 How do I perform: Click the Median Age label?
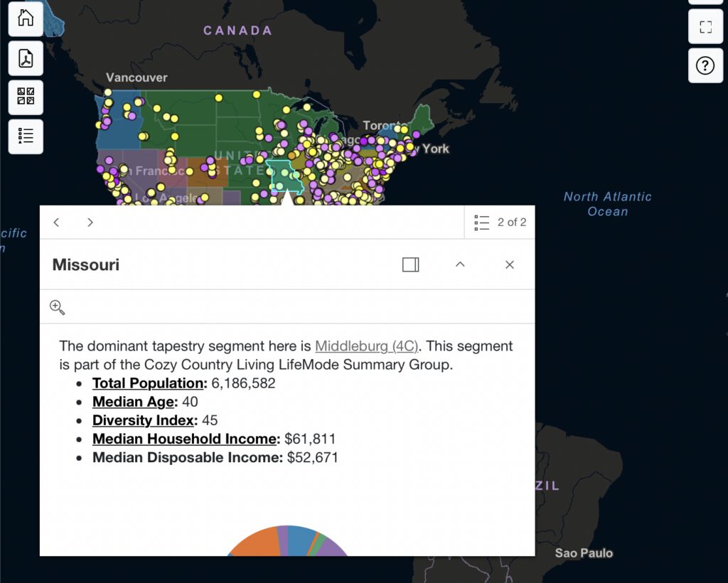tap(133, 402)
